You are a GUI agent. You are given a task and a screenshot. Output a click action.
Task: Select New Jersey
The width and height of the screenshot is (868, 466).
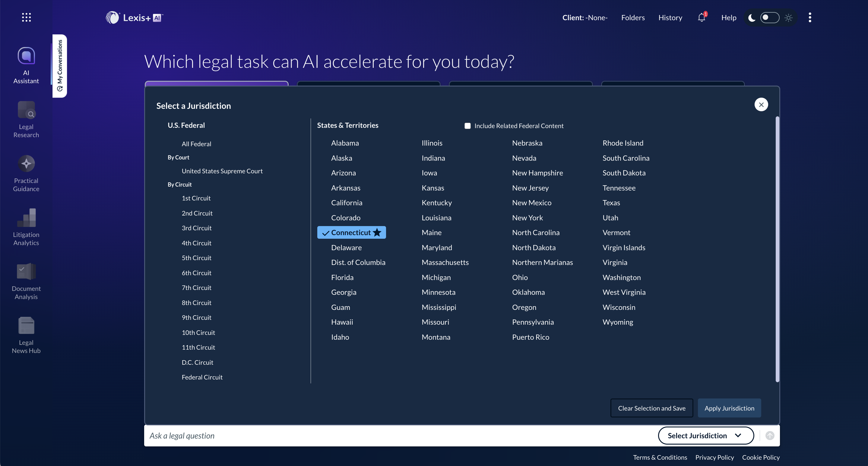(x=531, y=187)
